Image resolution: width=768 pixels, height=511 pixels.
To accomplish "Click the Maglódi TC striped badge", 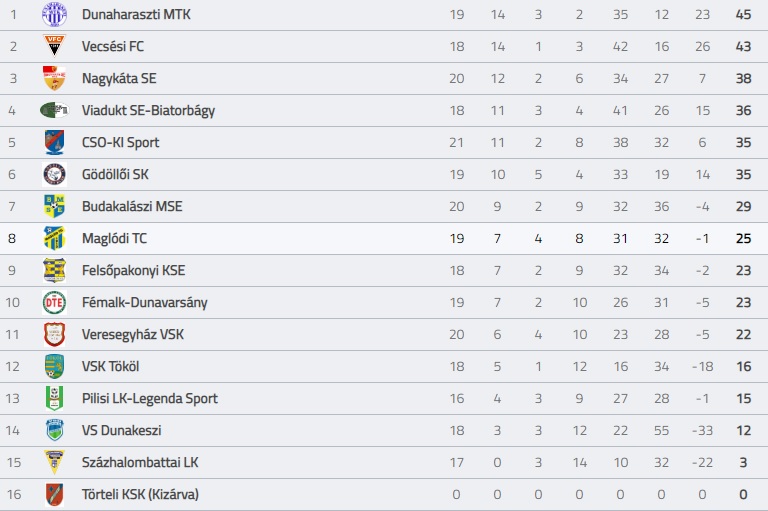I will (x=54, y=238).
